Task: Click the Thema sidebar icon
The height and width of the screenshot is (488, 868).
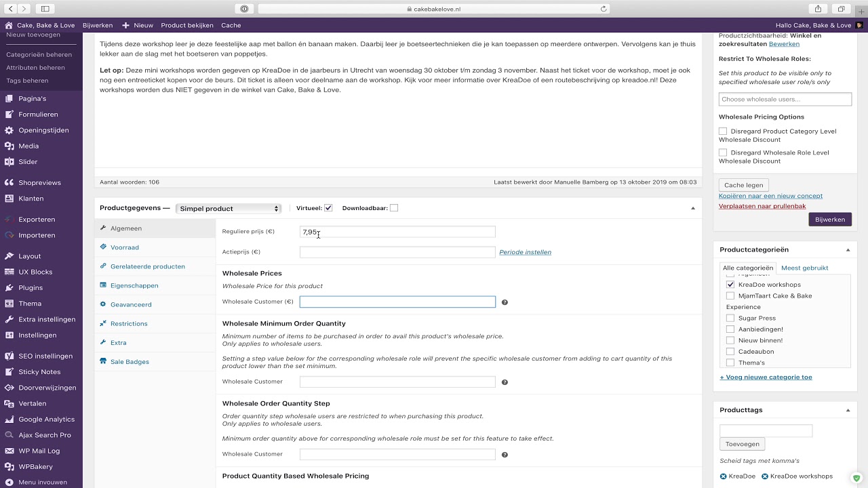Action: tap(9, 304)
